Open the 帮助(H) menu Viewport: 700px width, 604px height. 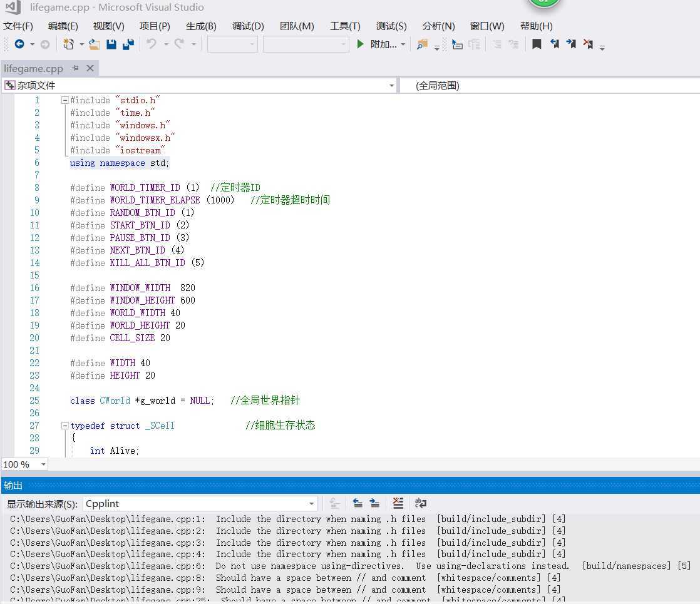coord(536,26)
